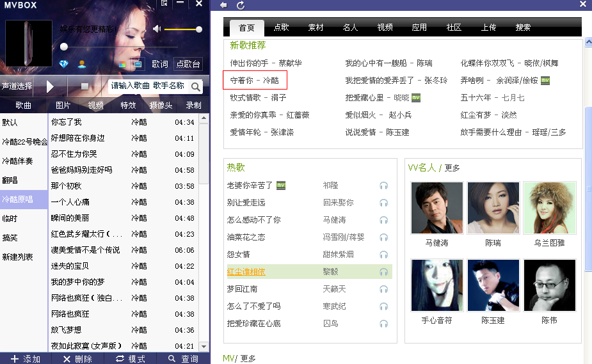The width and height of the screenshot is (592, 364).
Task: Open the 名人 tab in the web navigation bar
Action: coord(350,28)
